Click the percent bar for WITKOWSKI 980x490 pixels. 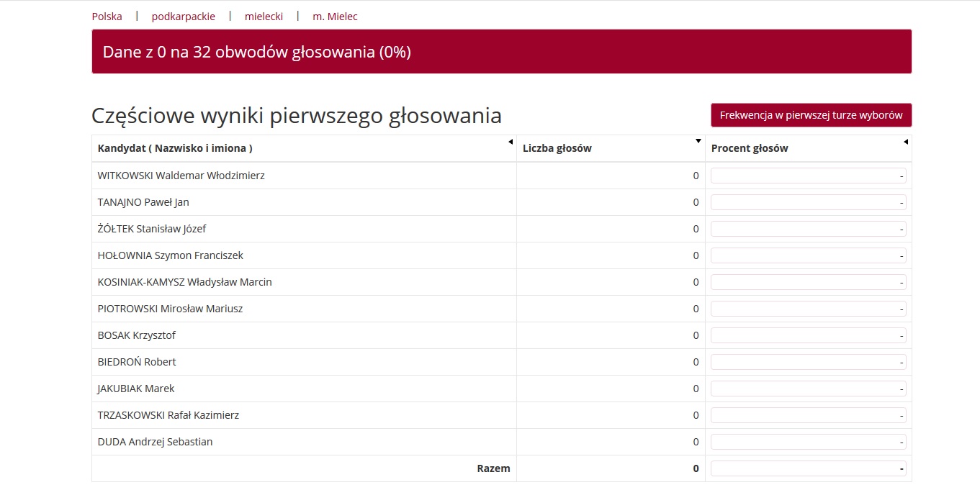tap(808, 176)
